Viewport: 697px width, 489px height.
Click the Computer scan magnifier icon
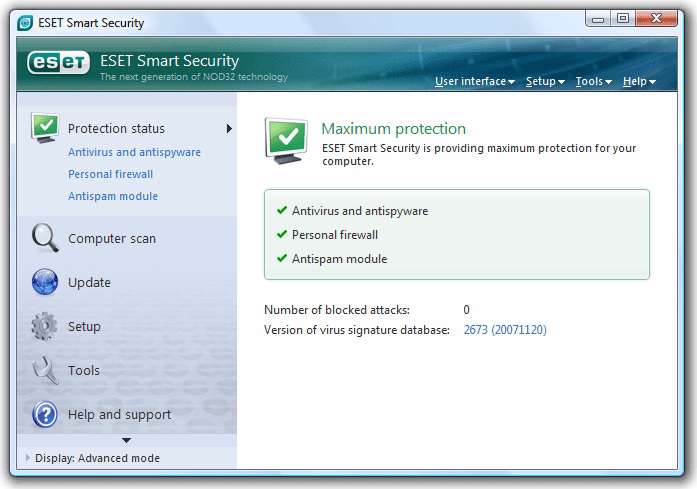[x=45, y=238]
